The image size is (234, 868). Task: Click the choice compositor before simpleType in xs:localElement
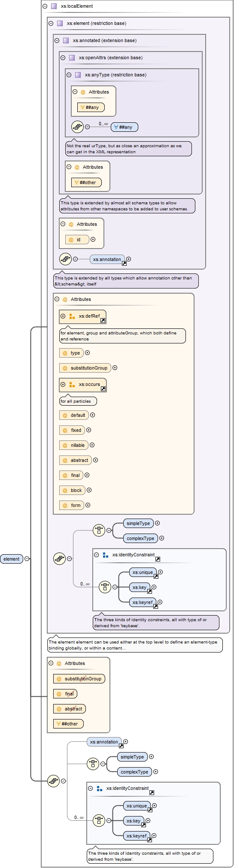[x=99, y=530]
